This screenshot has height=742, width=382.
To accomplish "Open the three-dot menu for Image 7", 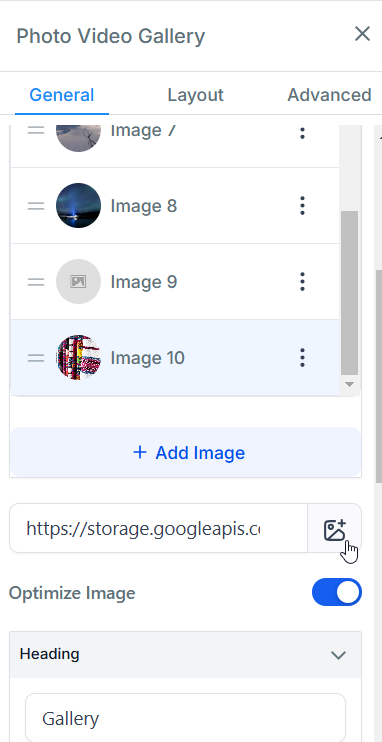I will (x=302, y=133).
